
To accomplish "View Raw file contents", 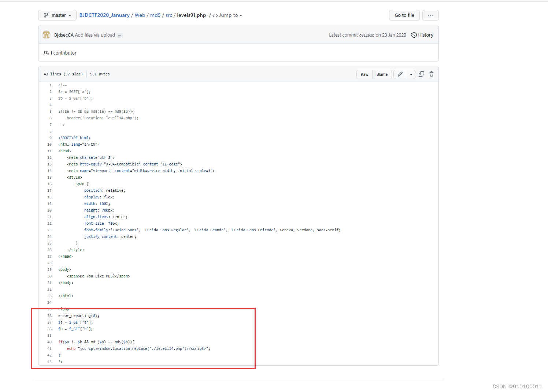I will [x=364, y=74].
